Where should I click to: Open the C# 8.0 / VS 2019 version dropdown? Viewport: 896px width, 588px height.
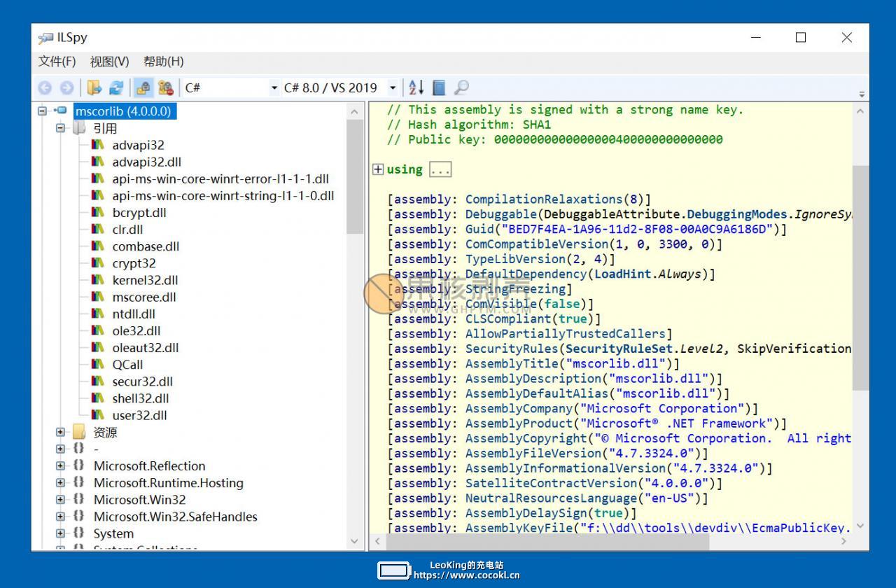click(x=340, y=87)
